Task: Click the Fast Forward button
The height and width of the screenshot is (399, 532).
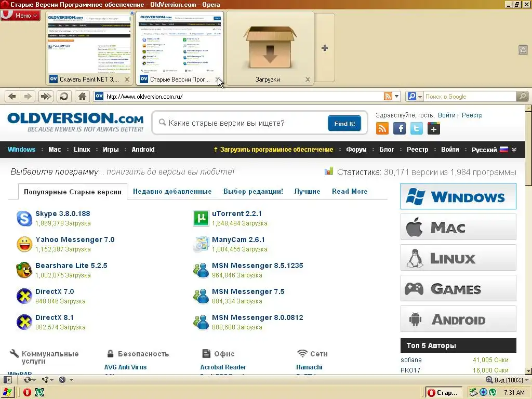Action: 46,97
